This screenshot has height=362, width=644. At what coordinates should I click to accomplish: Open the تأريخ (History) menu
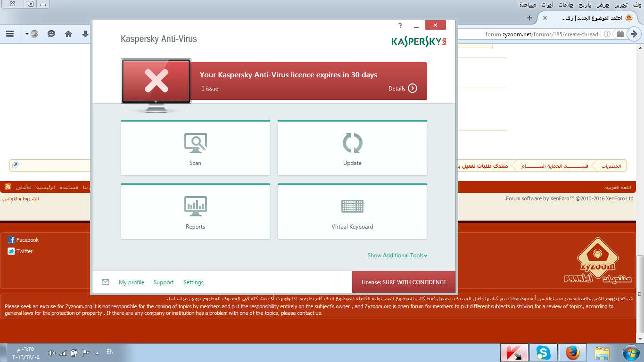point(585,5)
